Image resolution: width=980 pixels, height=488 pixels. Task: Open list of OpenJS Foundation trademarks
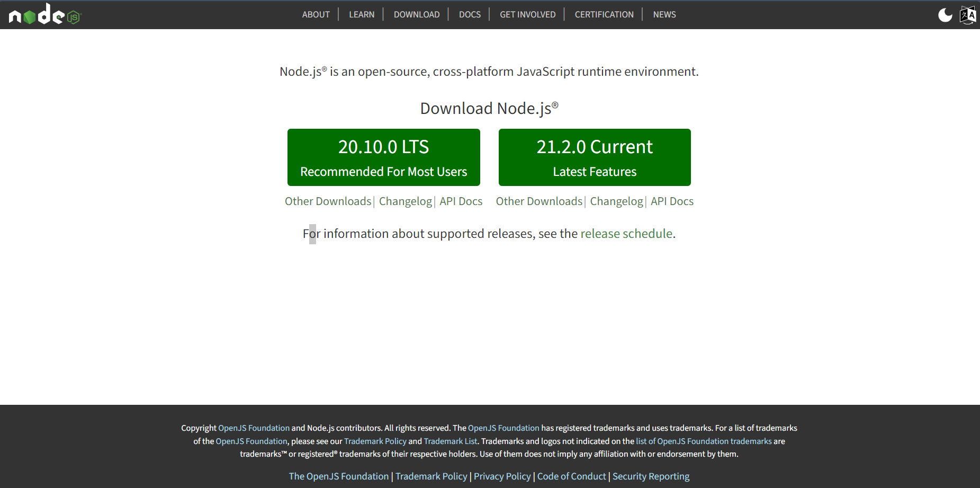point(704,441)
